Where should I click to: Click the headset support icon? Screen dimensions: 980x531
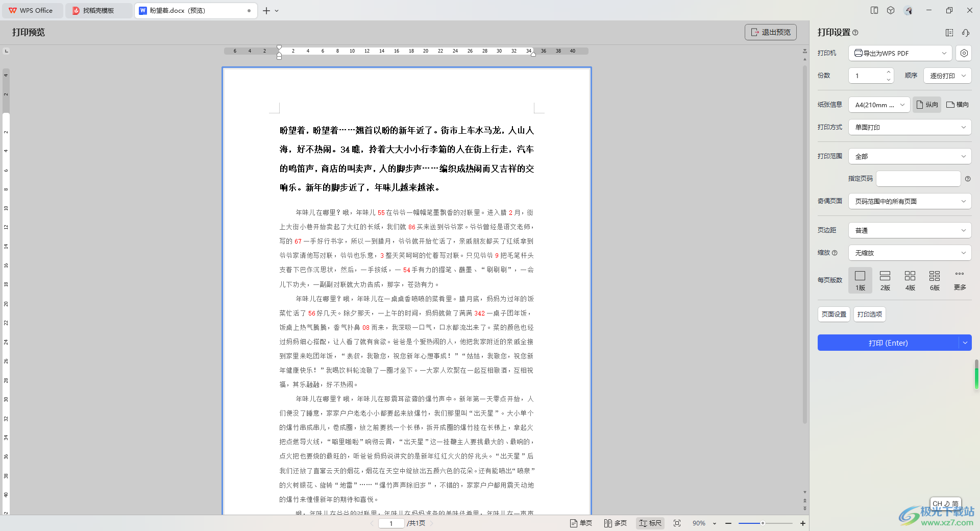[966, 33]
